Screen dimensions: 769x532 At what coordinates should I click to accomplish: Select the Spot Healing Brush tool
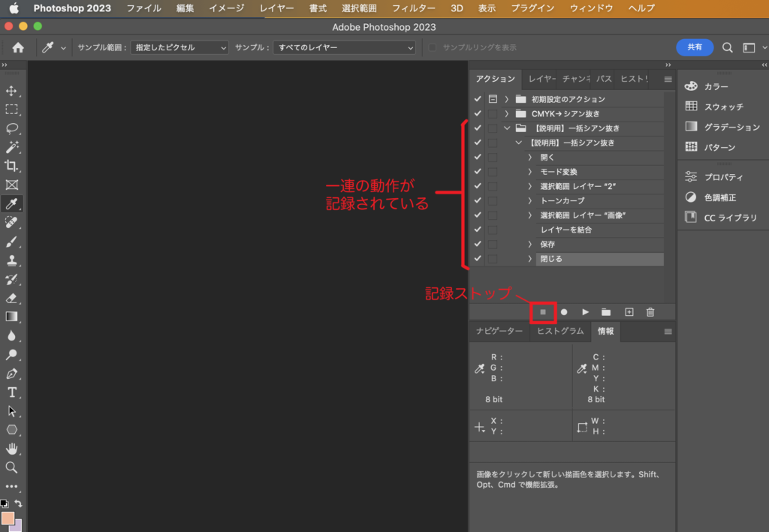pos(11,222)
